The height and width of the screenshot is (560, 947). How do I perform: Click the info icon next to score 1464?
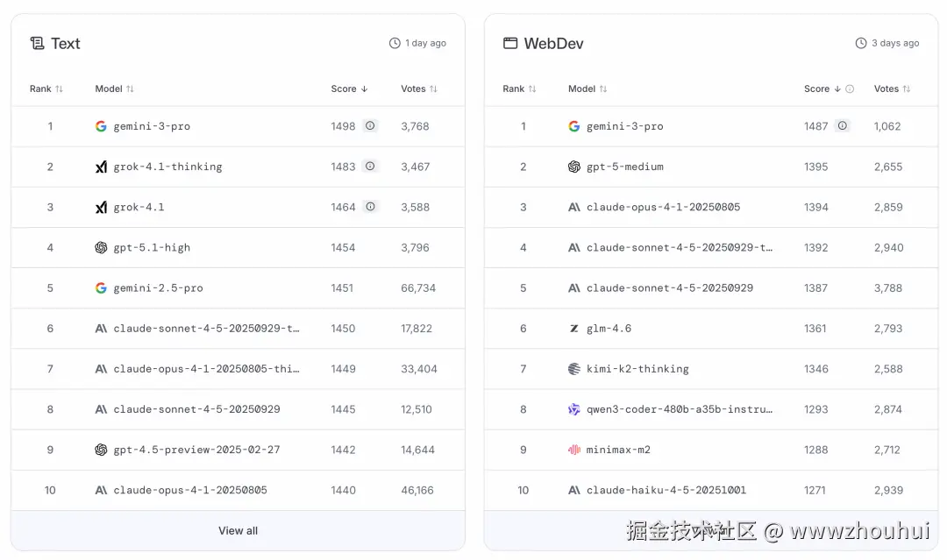point(370,206)
